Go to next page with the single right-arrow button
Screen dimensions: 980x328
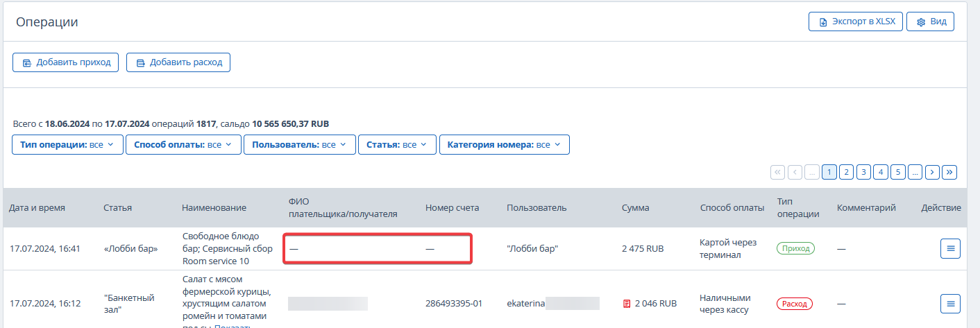tap(932, 172)
